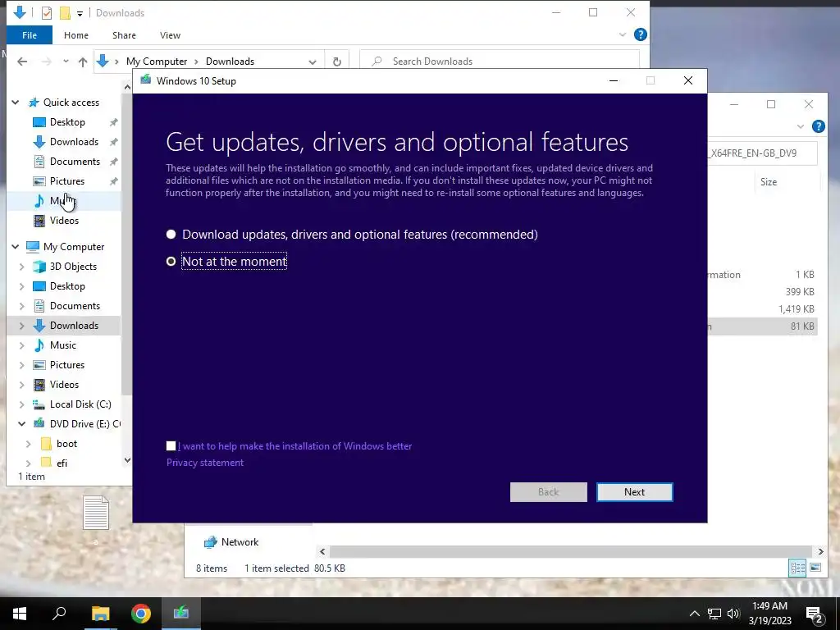Click Videos film icon under My Computer
840x630 pixels.
pyautogui.click(x=39, y=385)
